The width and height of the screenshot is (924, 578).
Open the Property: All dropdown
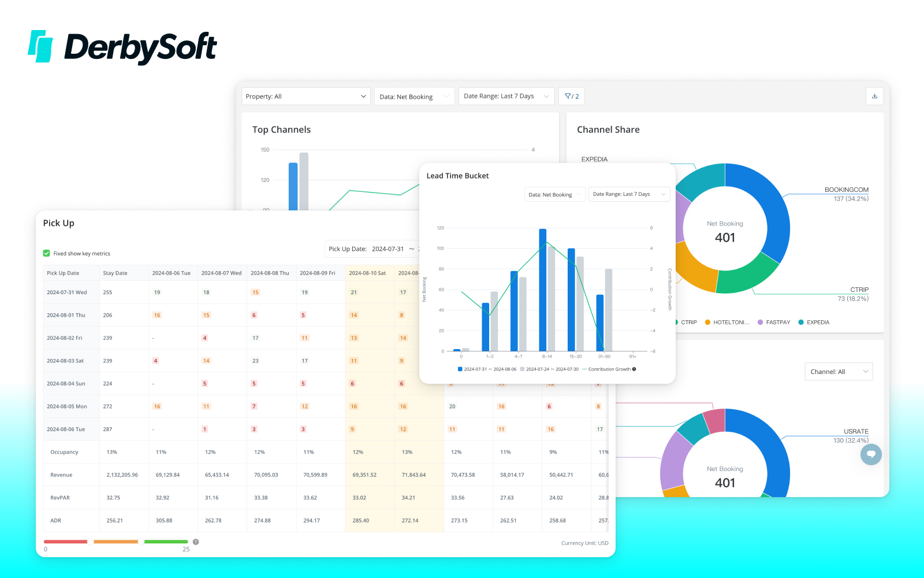(x=306, y=97)
